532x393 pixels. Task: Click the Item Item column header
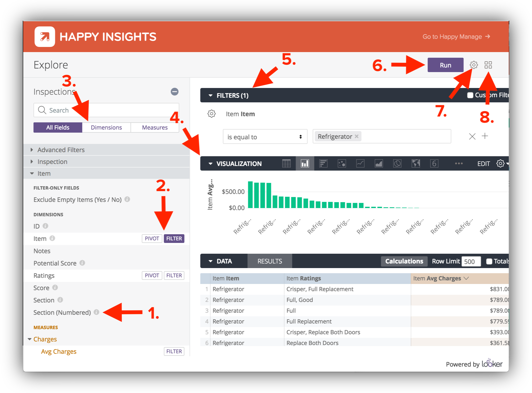(x=248, y=278)
